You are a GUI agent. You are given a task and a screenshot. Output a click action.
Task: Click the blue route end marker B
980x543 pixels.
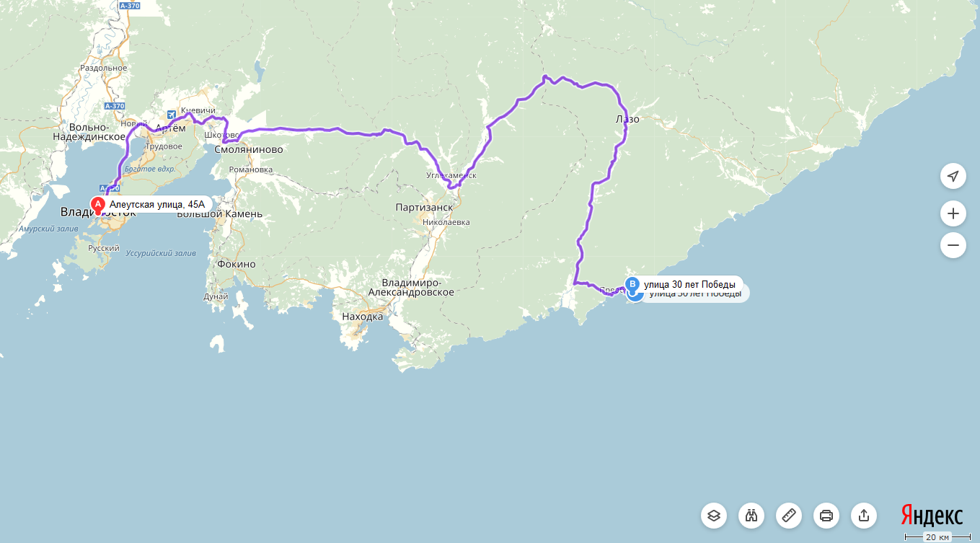[632, 283]
